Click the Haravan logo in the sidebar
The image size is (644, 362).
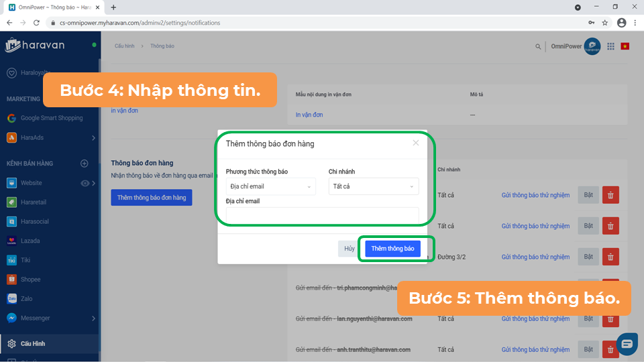(x=35, y=45)
